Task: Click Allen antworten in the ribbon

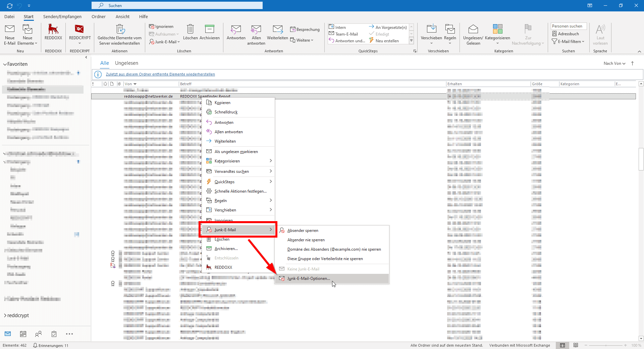Action: 256,34
